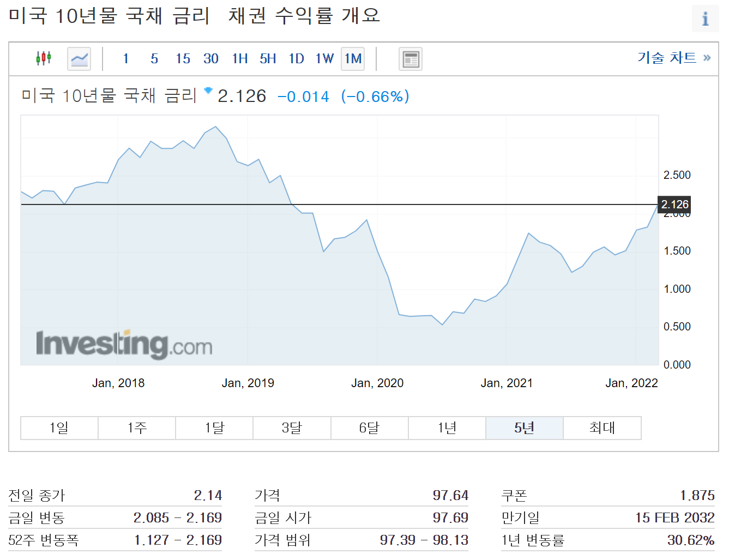Click the 쿠폰 value 1.875
The height and width of the screenshot is (560, 729).
pos(697,496)
